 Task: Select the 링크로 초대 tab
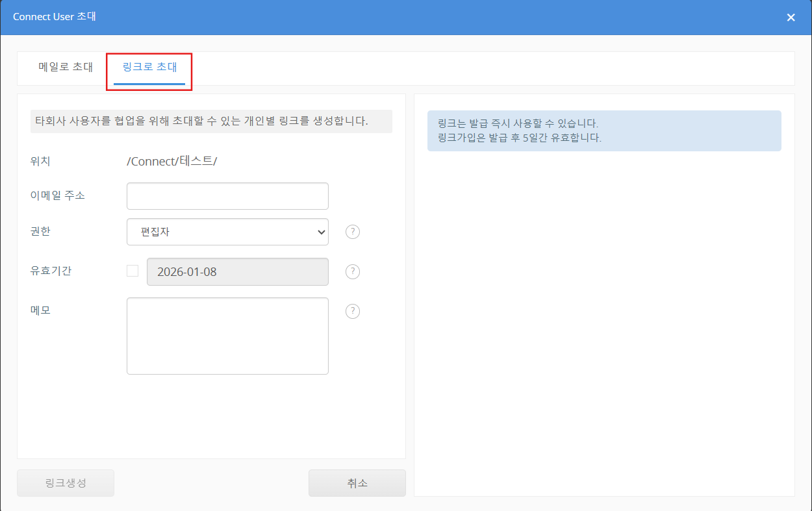[x=149, y=67]
